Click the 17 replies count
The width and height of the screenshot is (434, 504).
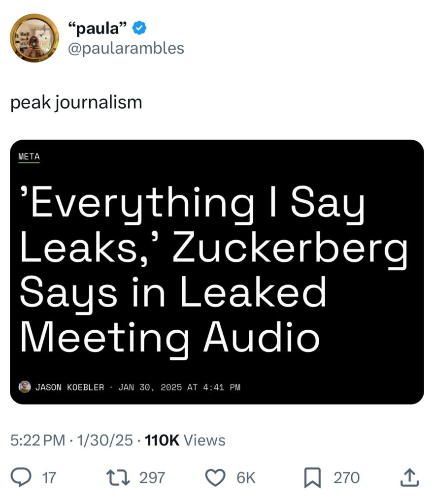[49, 477]
